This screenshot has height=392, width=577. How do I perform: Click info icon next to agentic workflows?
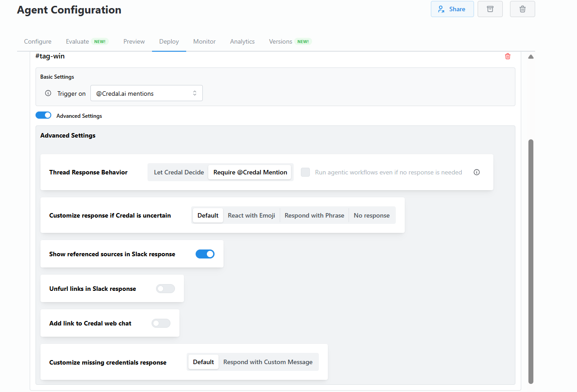coord(477,172)
